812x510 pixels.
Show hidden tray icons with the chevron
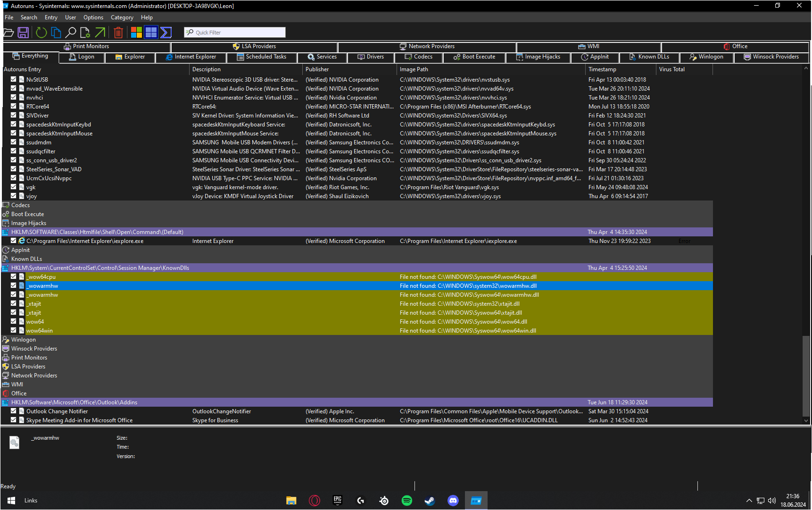click(749, 501)
